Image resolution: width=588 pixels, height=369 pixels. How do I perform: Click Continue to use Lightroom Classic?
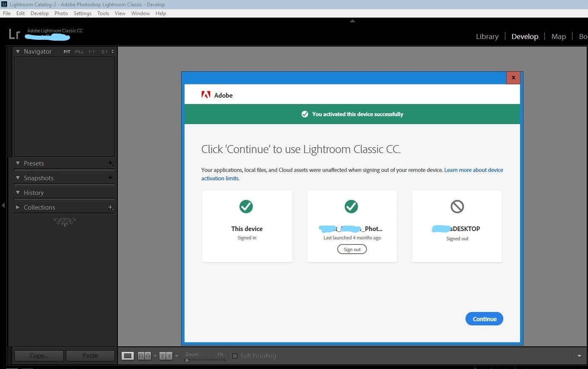(x=484, y=319)
